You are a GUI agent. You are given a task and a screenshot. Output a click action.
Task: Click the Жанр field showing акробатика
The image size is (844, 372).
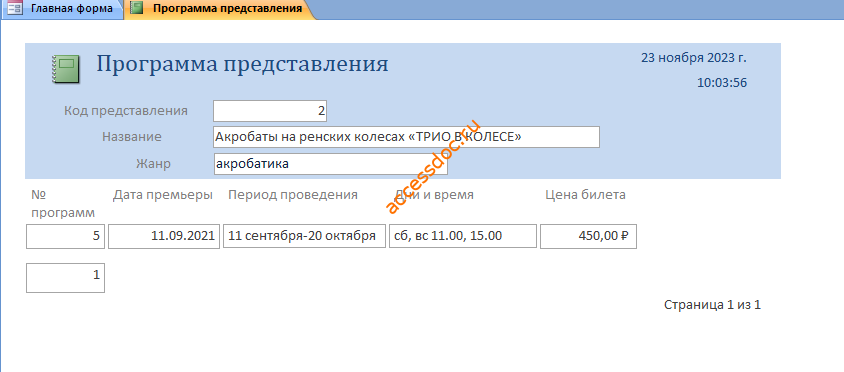(x=330, y=164)
